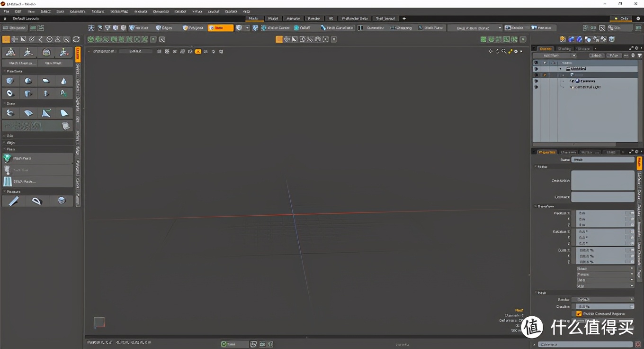
Task: Click the Torus primitive icon
Action: tap(10, 93)
